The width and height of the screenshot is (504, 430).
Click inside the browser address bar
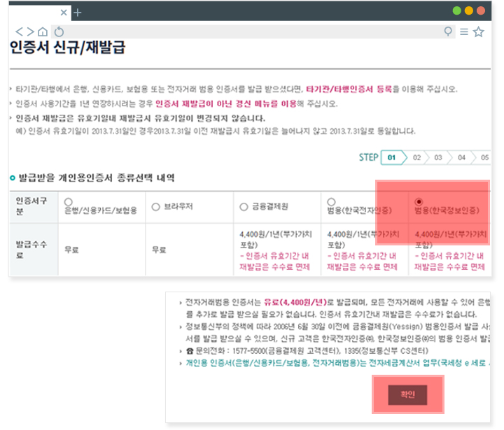(x=252, y=31)
